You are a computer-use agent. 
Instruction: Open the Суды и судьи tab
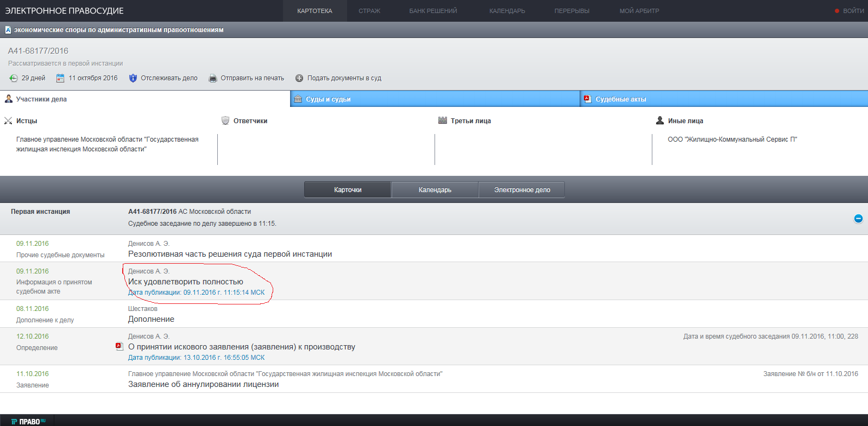(x=435, y=99)
